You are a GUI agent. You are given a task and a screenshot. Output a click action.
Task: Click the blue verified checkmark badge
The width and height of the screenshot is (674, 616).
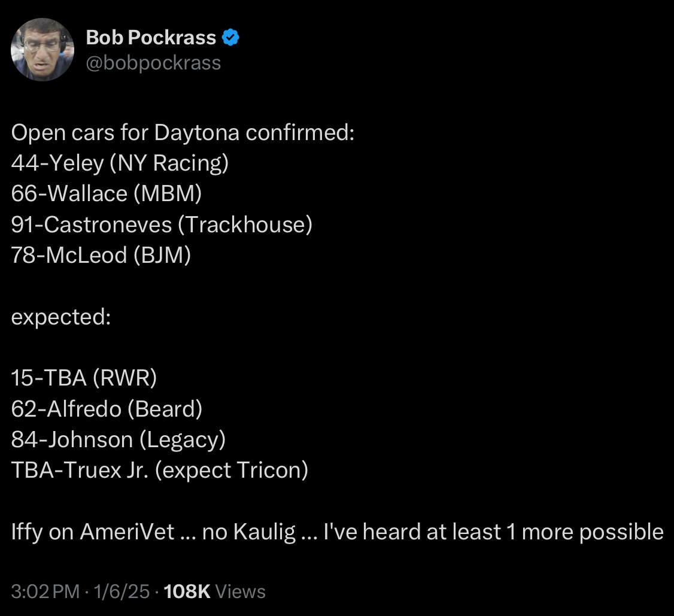click(230, 38)
